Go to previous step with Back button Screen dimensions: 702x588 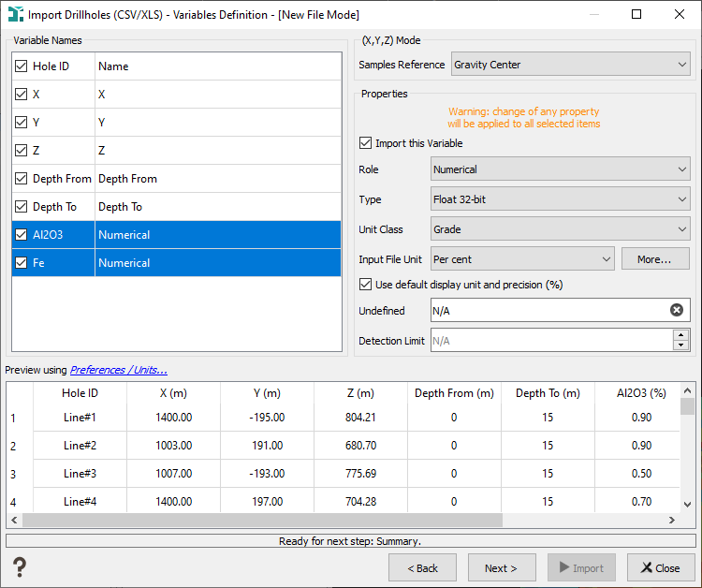(423, 567)
